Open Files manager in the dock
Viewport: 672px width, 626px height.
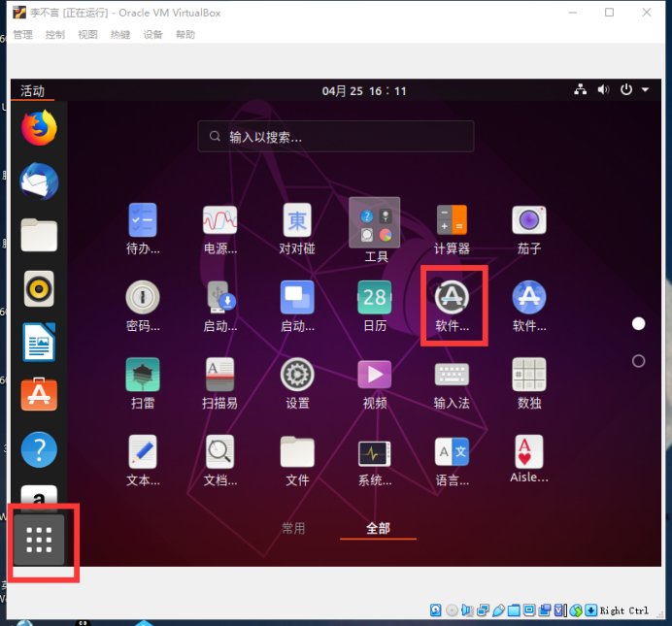(x=39, y=235)
